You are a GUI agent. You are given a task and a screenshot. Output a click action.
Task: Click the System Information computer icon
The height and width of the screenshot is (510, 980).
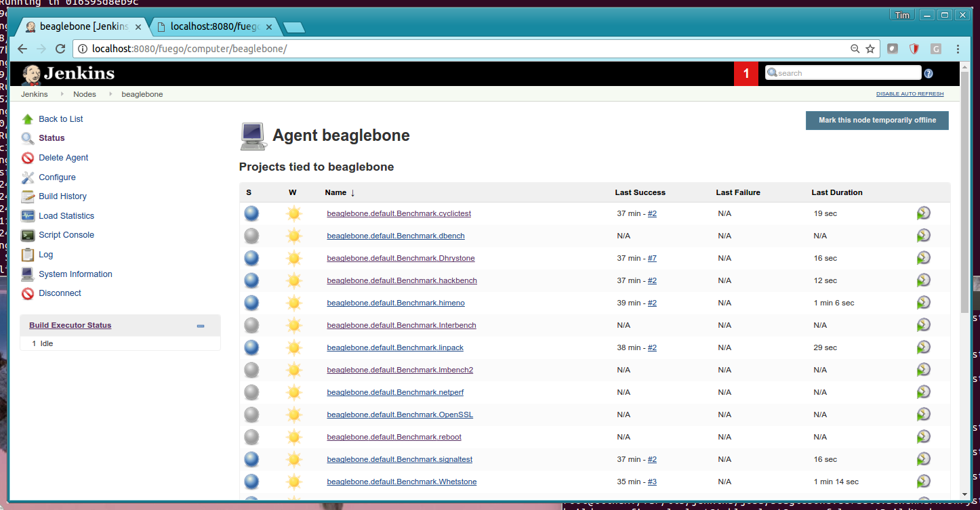click(28, 274)
